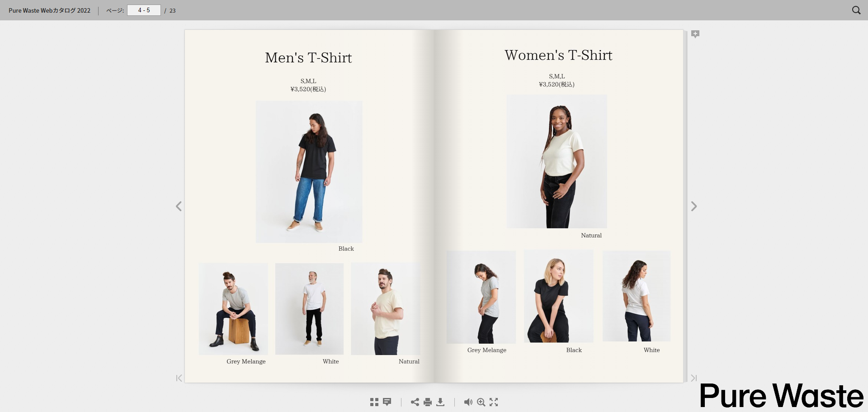Zoom in with the magnifier icon

click(x=481, y=402)
